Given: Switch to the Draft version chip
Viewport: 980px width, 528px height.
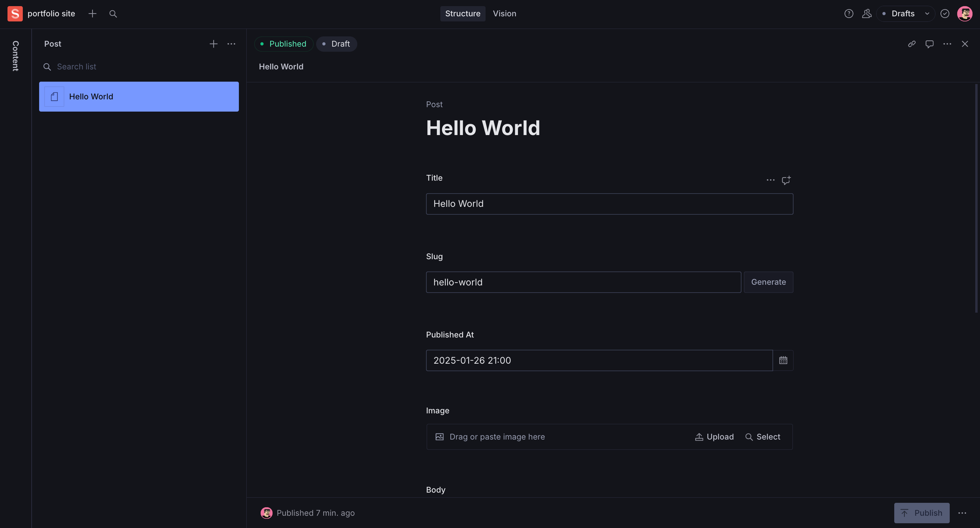Looking at the screenshot, I should pyautogui.click(x=336, y=44).
